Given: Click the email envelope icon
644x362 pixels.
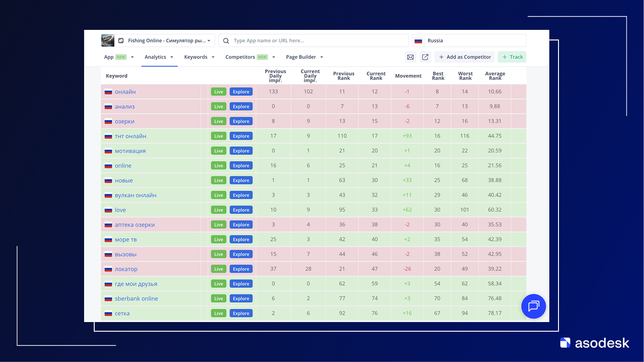Looking at the screenshot, I should click(x=410, y=57).
